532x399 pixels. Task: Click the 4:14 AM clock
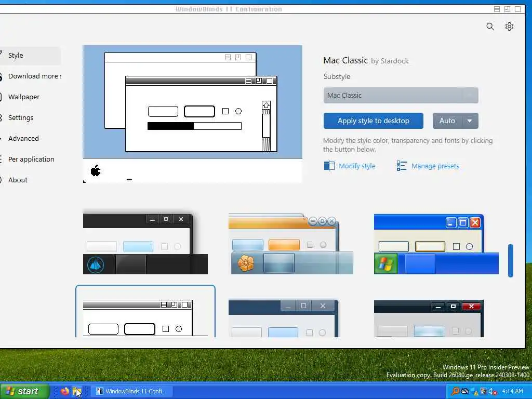pyautogui.click(x=512, y=392)
